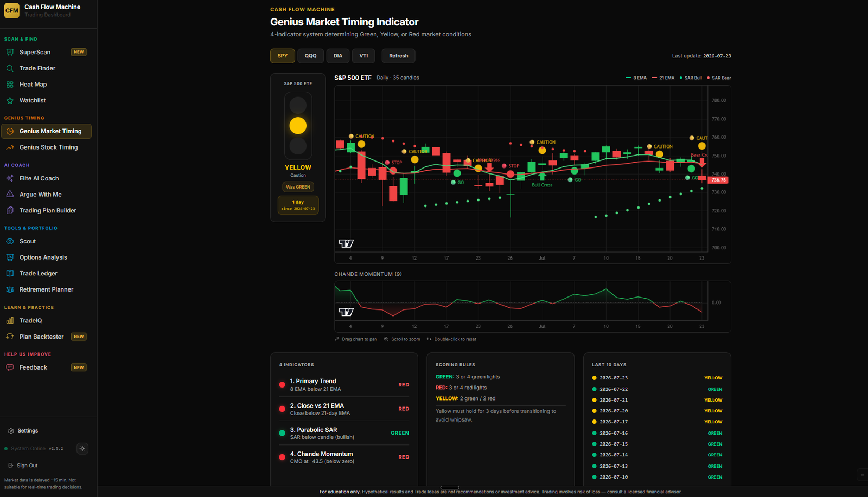The height and width of the screenshot is (497, 868).
Task: Click the TradeIQ bar chart icon
Action: pos(10,320)
